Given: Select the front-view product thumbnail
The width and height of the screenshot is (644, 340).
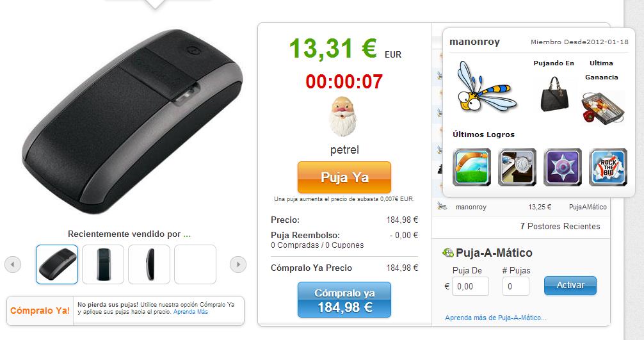Looking at the screenshot, I should [103, 264].
